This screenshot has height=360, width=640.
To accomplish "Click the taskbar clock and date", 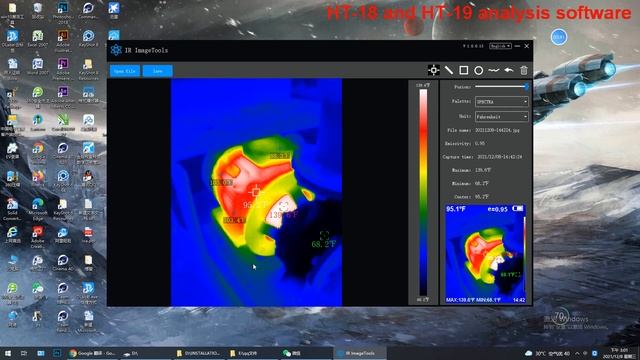I will click(620, 353).
